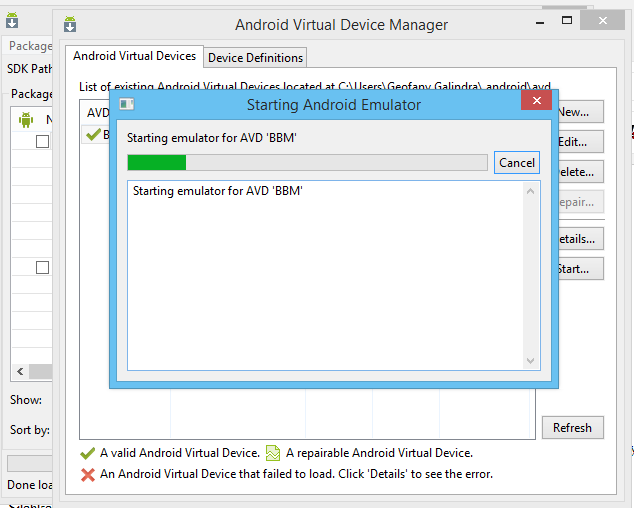Image resolution: width=634 pixels, height=508 pixels.
Task: Click the New... button in AVD Manager
Action: click(581, 112)
